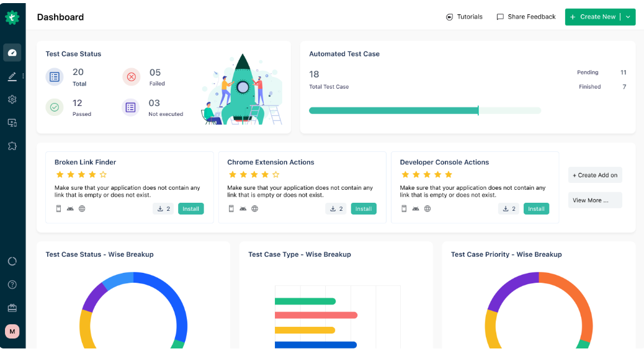
Task: Click the web globe icon under Broken Link Finder
Action: [x=82, y=208]
